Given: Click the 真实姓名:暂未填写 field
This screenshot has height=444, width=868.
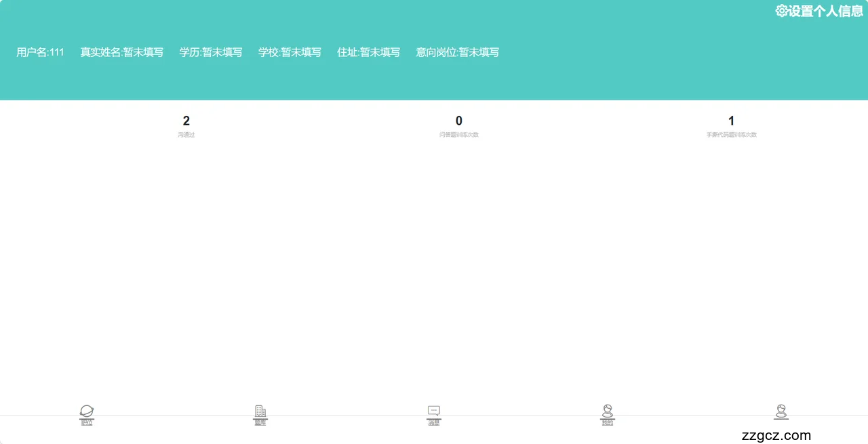Looking at the screenshot, I should tap(121, 52).
